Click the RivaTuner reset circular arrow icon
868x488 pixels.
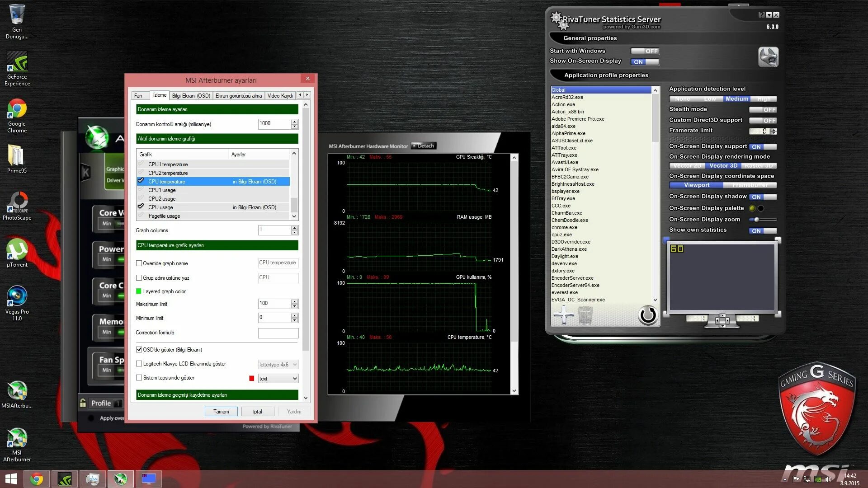click(x=648, y=315)
